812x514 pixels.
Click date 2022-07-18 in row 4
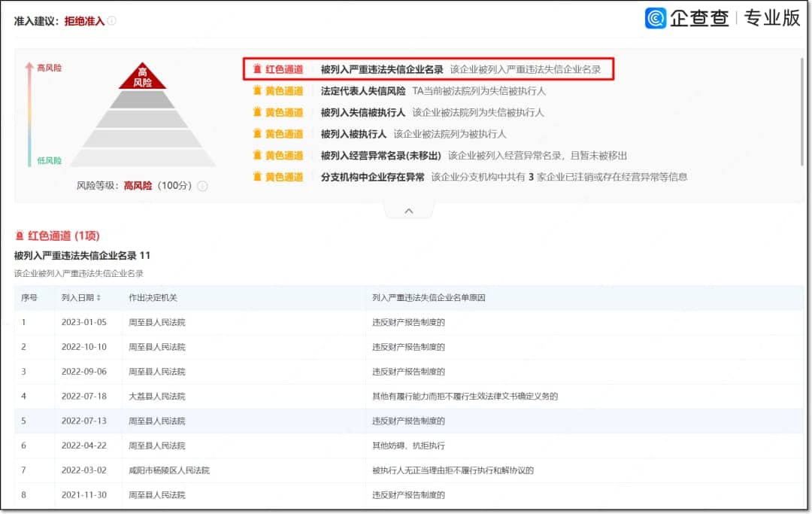(84, 397)
